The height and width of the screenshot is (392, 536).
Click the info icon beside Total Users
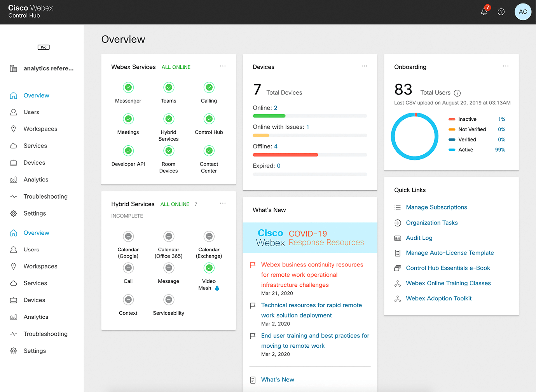pos(457,93)
